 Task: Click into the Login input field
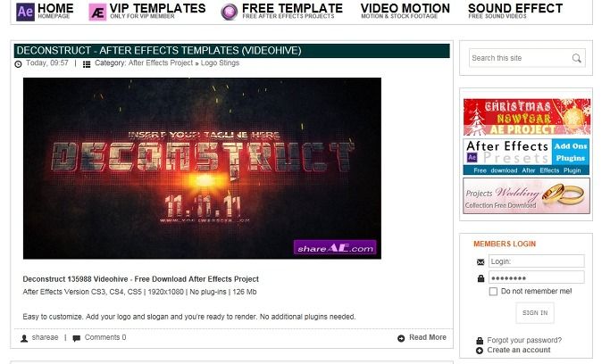(536, 261)
